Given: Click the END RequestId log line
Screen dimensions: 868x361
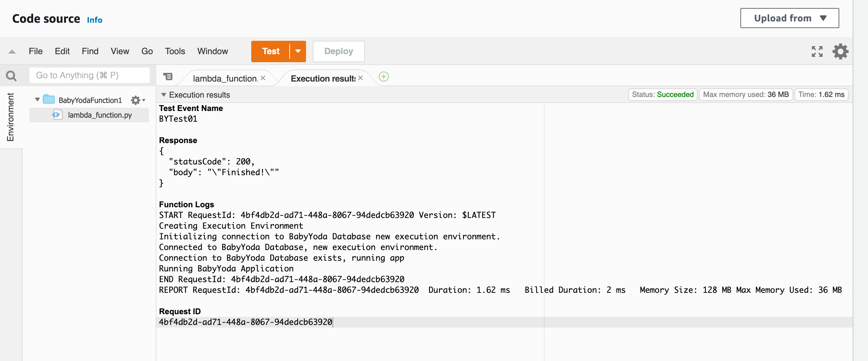Looking at the screenshot, I should pyautogui.click(x=281, y=279).
